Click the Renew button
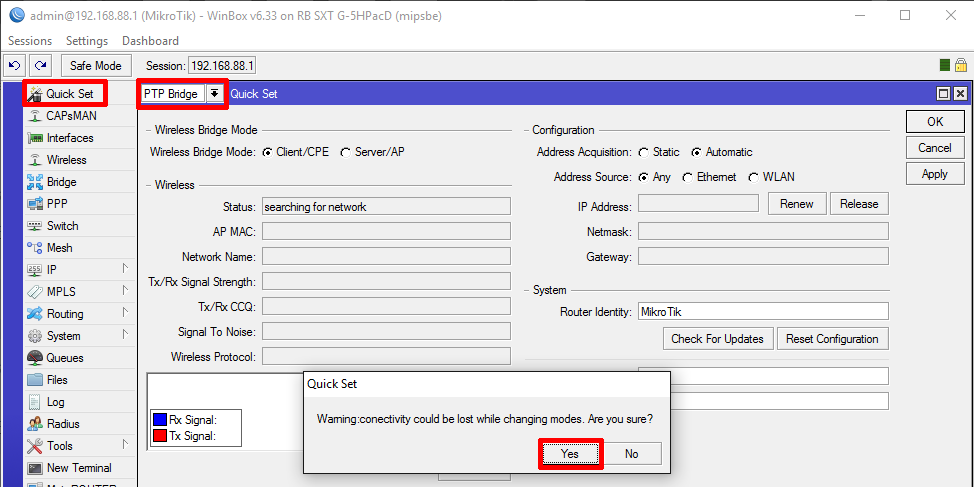The height and width of the screenshot is (487, 974). coord(797,204)
